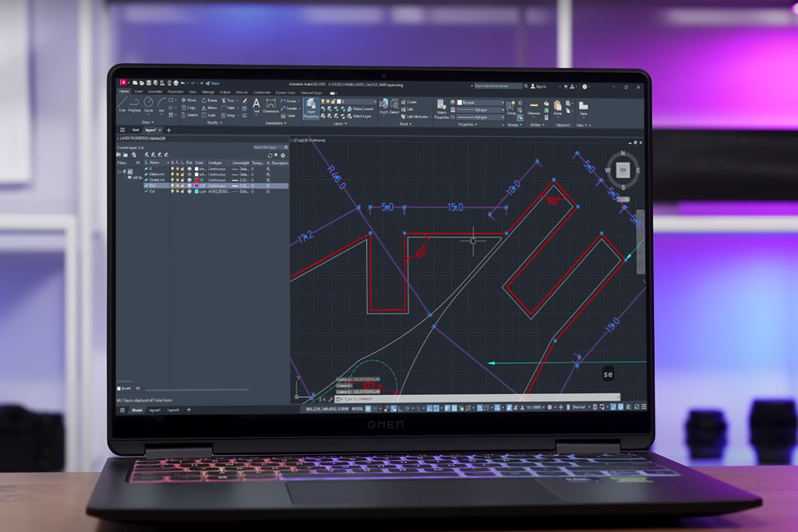Activate the Array tool
Image resolution: width=798 pixels, height=532 pixels.
(x=228, y=115)
